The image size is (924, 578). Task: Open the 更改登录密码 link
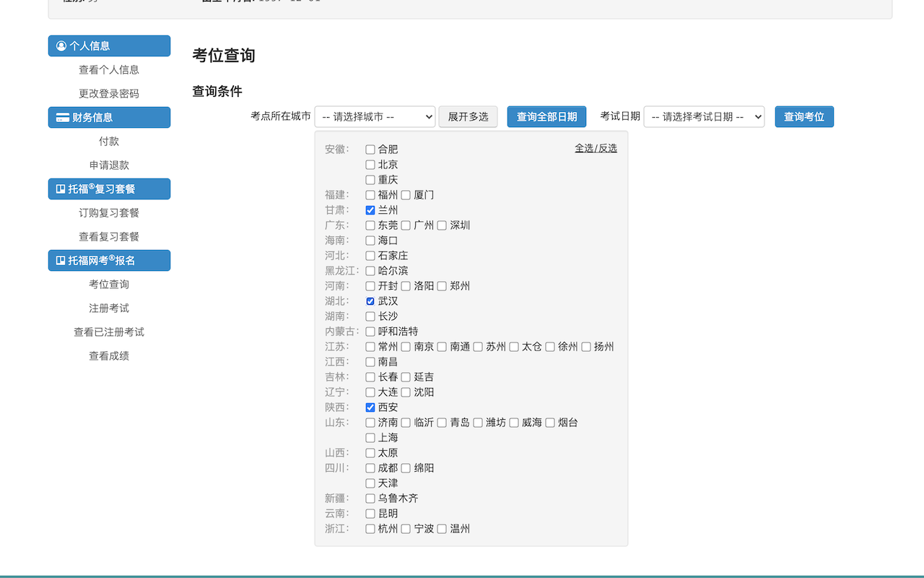point(108,93)
